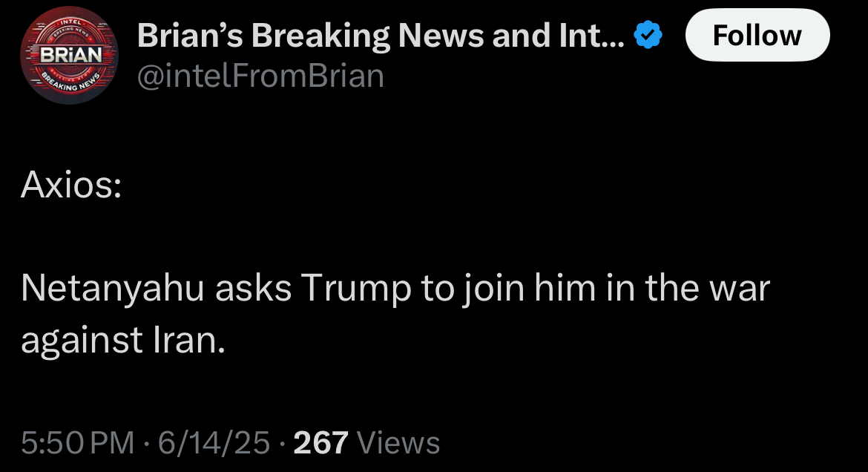Open Brian's circular profile avatar
868x472 pixels.
tap(69, 56)
